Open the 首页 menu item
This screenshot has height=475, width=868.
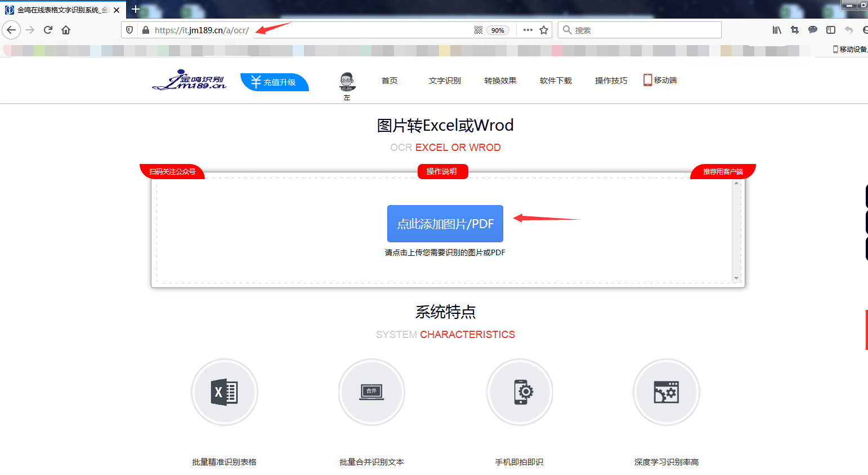tap(390, 81)
